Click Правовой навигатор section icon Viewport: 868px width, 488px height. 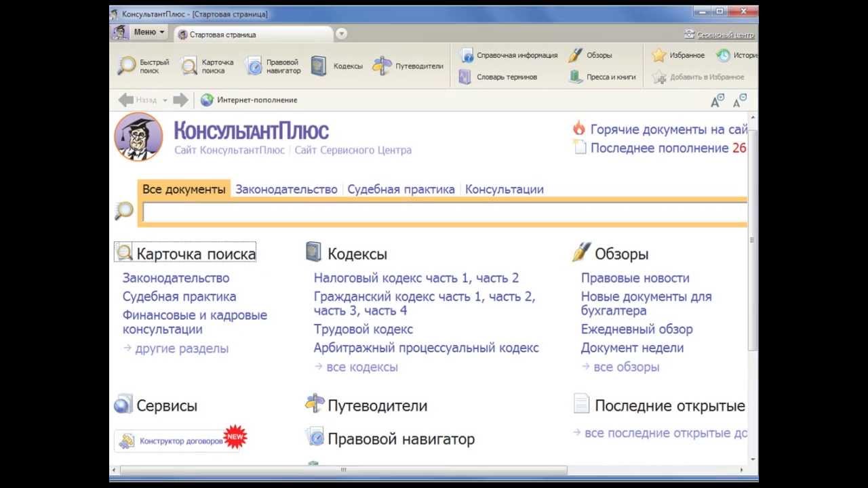[x=315, y=436]
